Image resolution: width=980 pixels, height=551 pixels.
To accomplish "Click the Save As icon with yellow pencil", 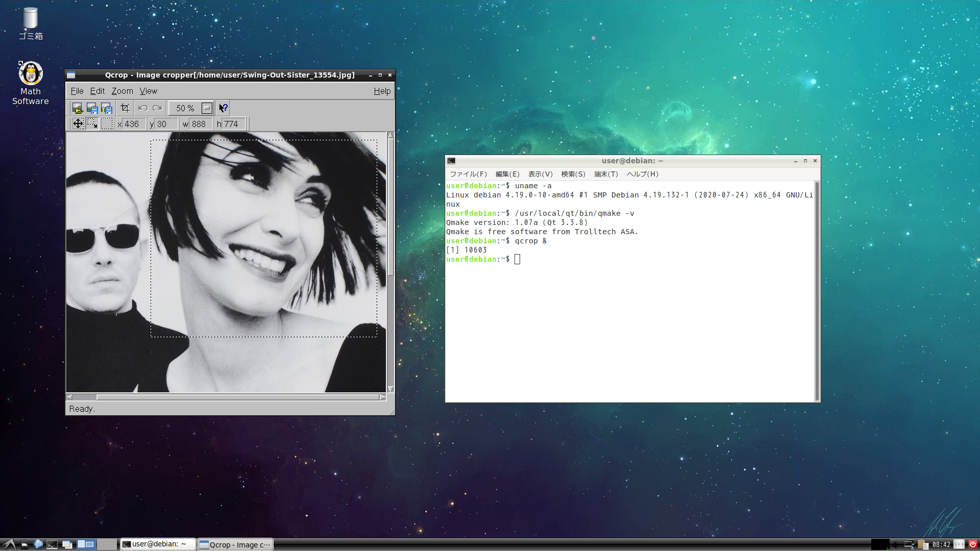I will 106,108.
